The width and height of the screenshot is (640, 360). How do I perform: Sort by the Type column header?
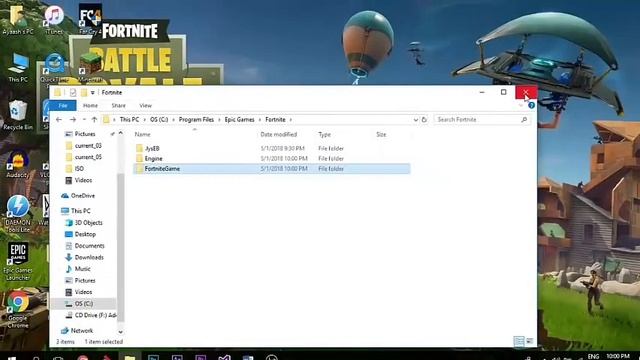(x=324, y=134)
